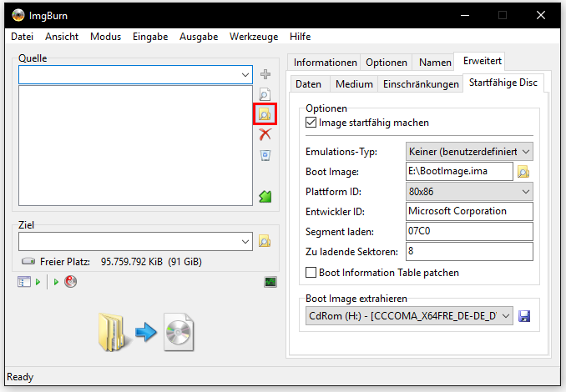Screen dimensions: 566x392
Task: Open the Emulations-Typ dropdown
Action: point(469,152)
